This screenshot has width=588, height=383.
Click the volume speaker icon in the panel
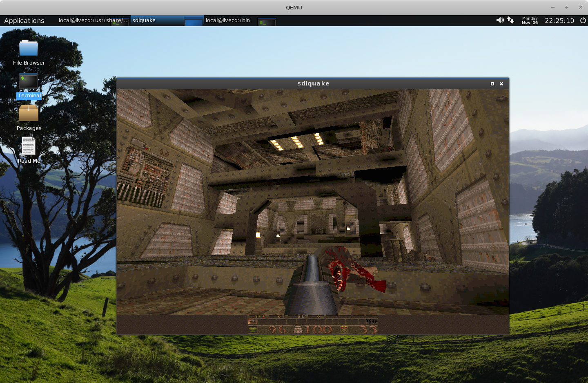pyautogui.click(x=500, y=20)
